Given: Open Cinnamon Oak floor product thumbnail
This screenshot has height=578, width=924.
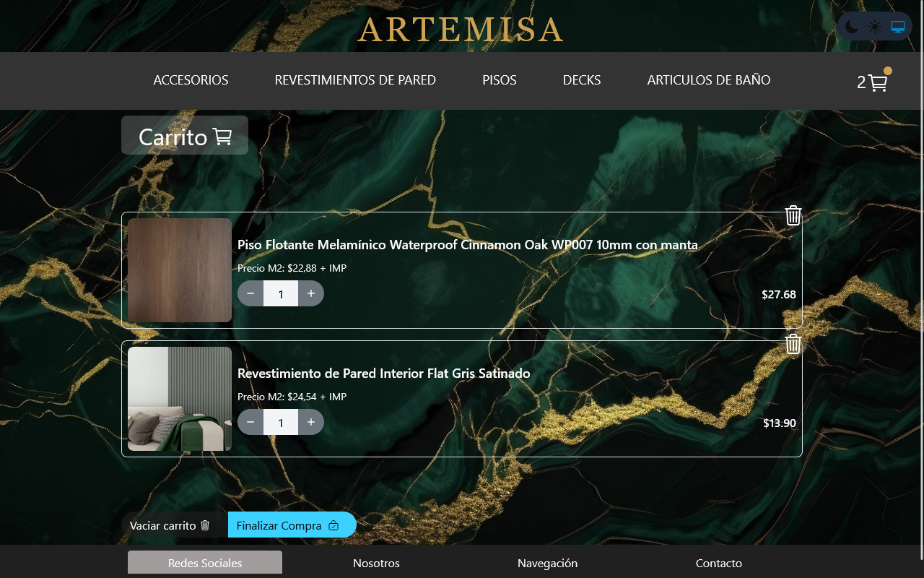Looking at the screenshot, I should tap(180, 270).
